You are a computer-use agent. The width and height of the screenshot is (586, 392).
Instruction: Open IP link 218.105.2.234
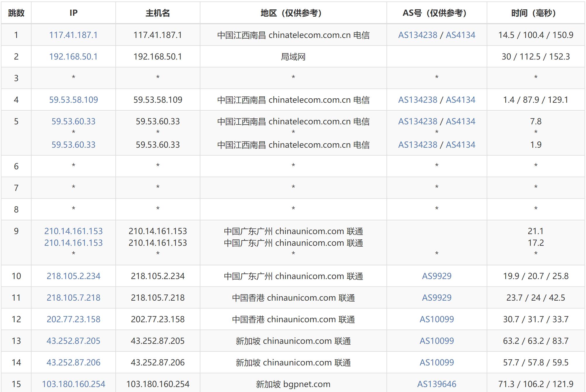[73, 276]
